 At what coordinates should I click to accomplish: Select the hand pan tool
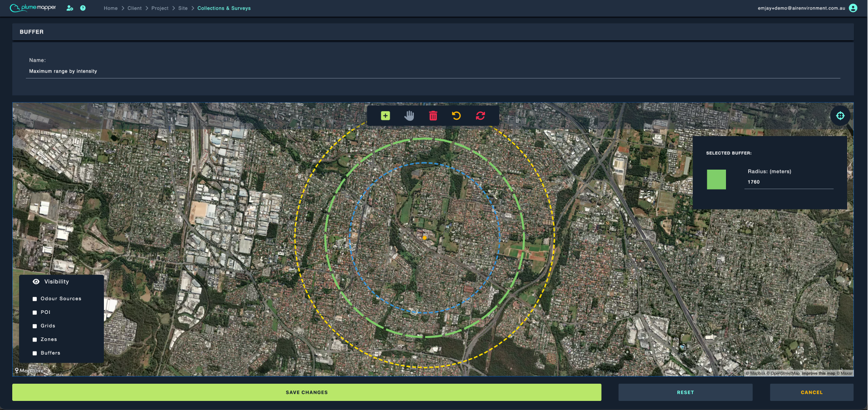point(409,116)
